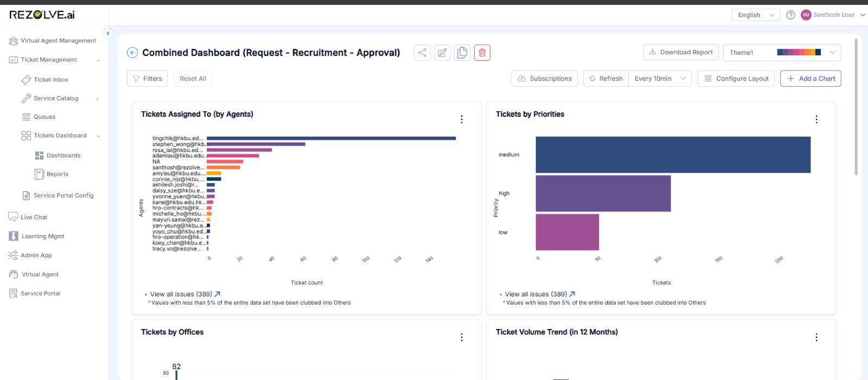
Task: Open Learning Mgmt in the sidebar
Action: coord(37,236)
